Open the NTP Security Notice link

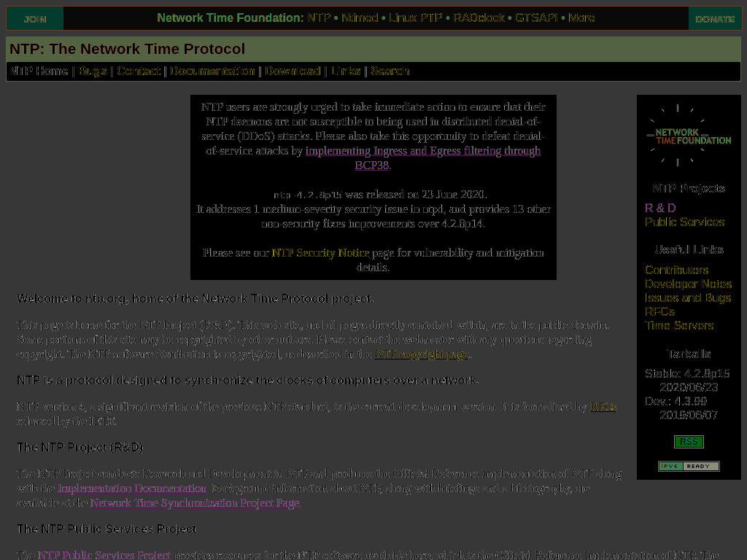(x=320, y=253)
